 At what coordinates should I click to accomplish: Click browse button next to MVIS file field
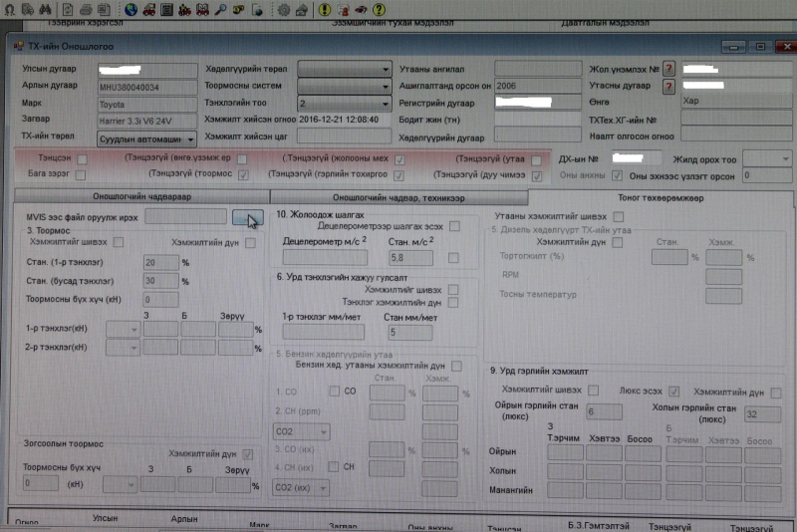tap(246, 216)
